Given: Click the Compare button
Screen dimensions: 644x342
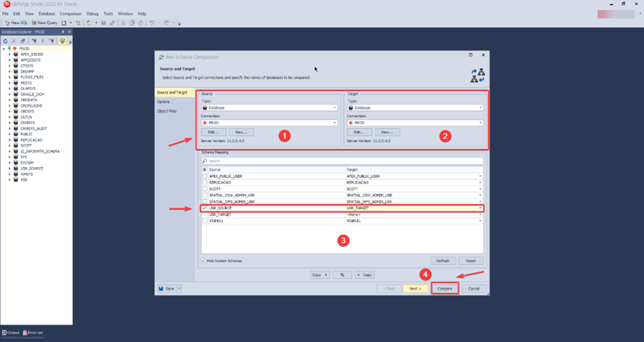Looking at the screenshot, I should point(444,288).
